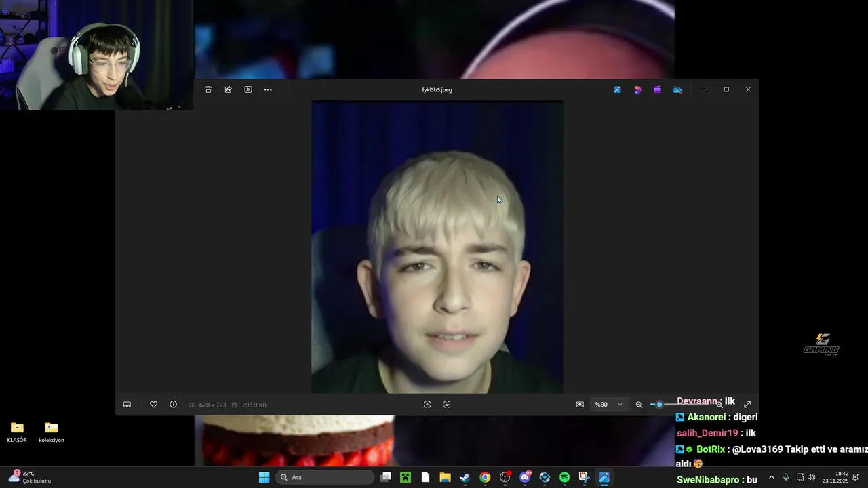The width and height of the screenshot is (868, 488).
Task: Click the active Photos app taskbar icon
Action: [x=604, y=477]
